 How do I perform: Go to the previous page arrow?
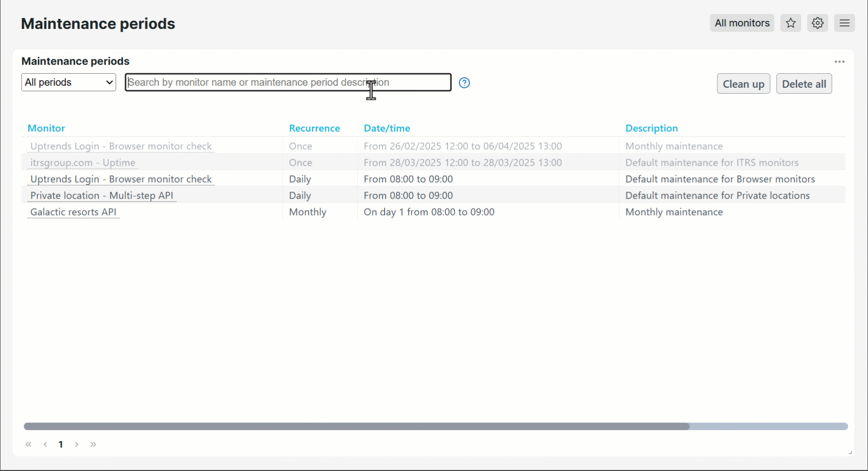(45, 444)
